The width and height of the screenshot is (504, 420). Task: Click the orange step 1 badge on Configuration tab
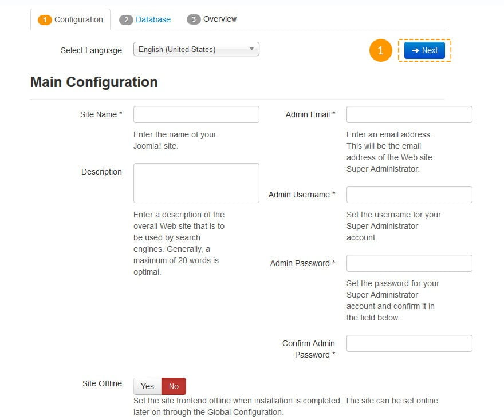pyautogui.click(x=45, y=20)
